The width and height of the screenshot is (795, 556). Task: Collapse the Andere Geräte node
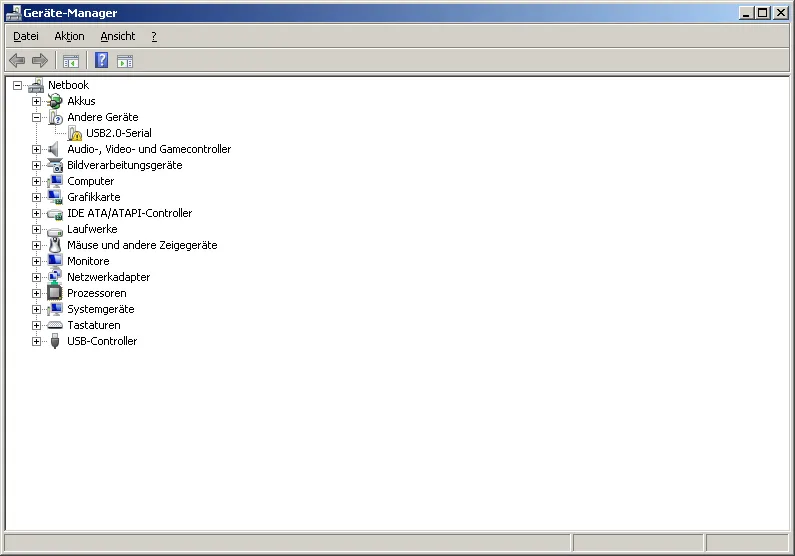tap(37, 117)
